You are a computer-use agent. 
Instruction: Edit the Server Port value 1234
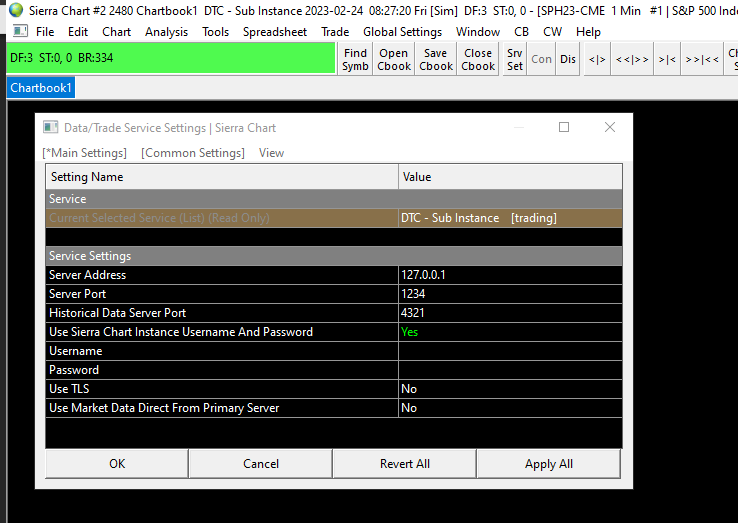[x=511, y=294]
